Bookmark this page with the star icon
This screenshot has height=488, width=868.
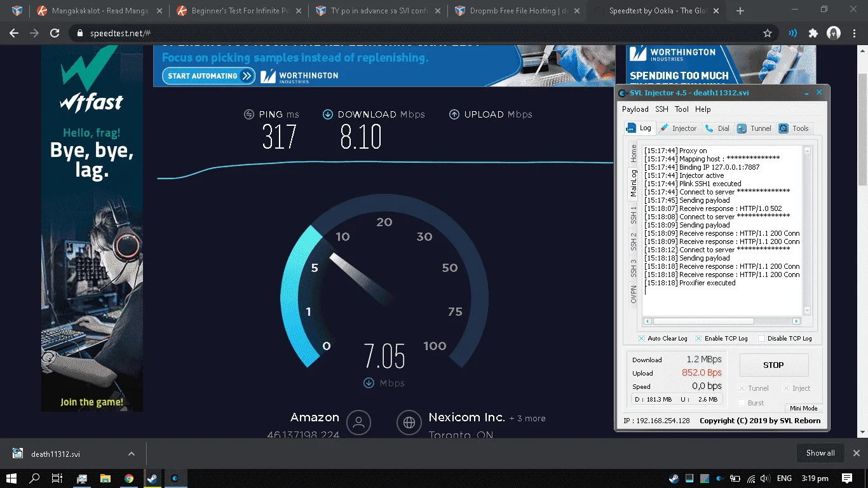tap(768, 33)
